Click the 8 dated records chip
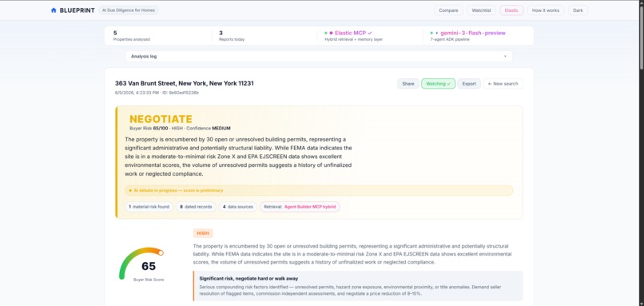The height and width of the screenshot is (306, 644). (x=196, y=207)
